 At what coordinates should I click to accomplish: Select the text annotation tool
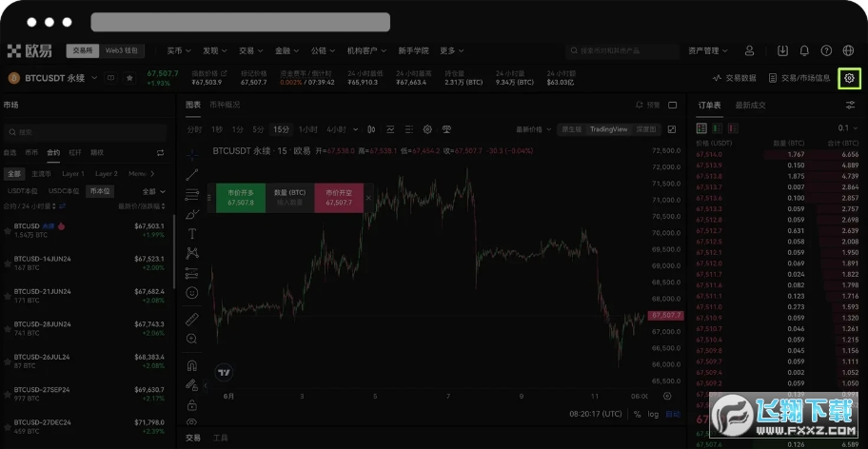[x=192, y=233]
